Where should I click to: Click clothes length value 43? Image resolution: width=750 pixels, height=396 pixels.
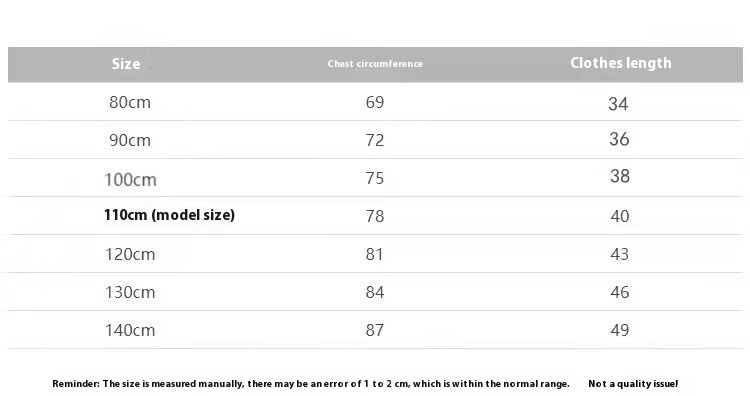619,254
